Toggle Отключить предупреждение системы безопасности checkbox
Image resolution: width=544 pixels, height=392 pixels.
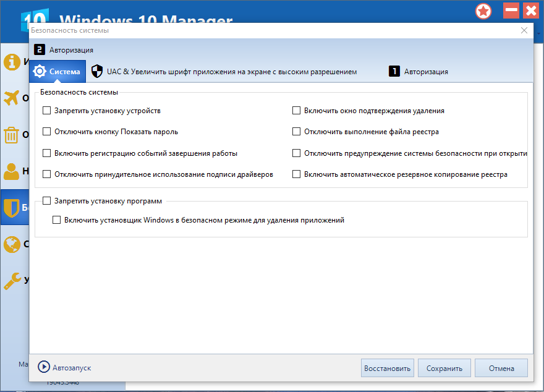296,153
